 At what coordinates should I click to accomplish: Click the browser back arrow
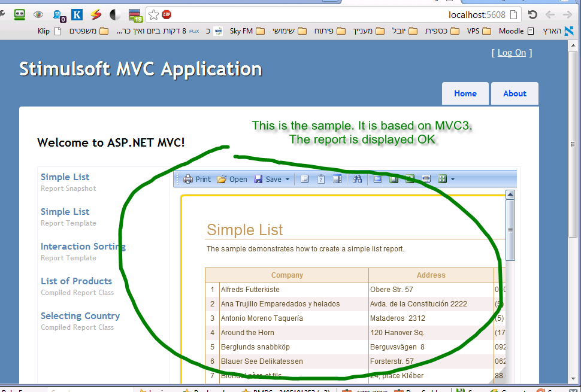550,15
